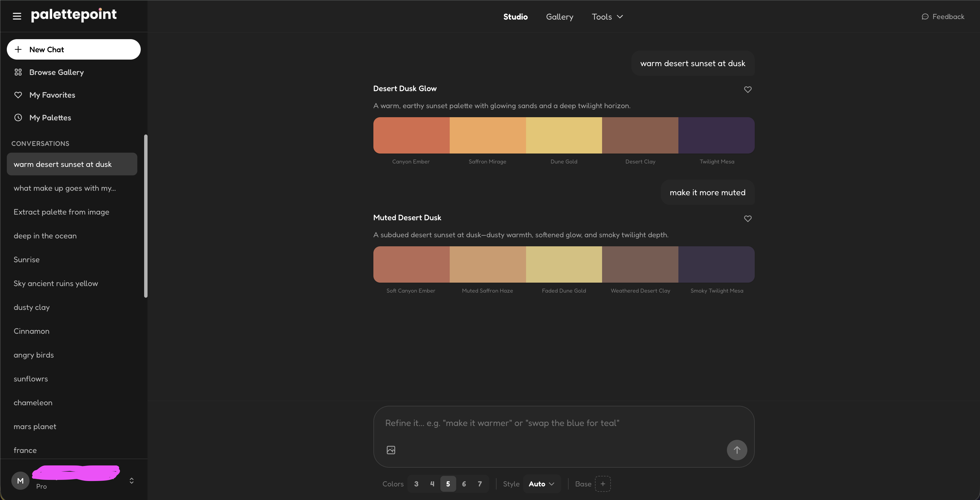Open the Tools dropdown menu
980x500 pixels.
(x=607, y=17)
